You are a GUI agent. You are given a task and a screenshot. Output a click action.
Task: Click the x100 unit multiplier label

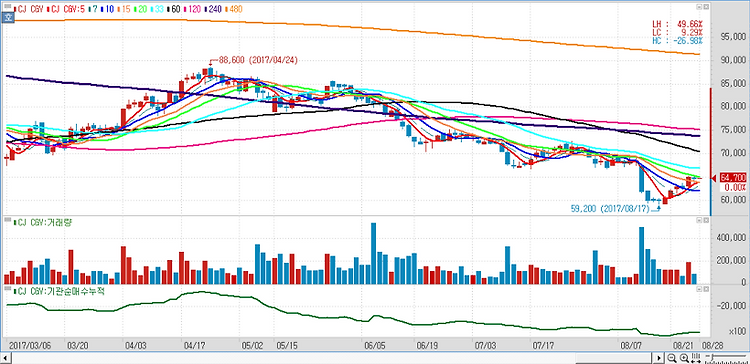[738, 332]
